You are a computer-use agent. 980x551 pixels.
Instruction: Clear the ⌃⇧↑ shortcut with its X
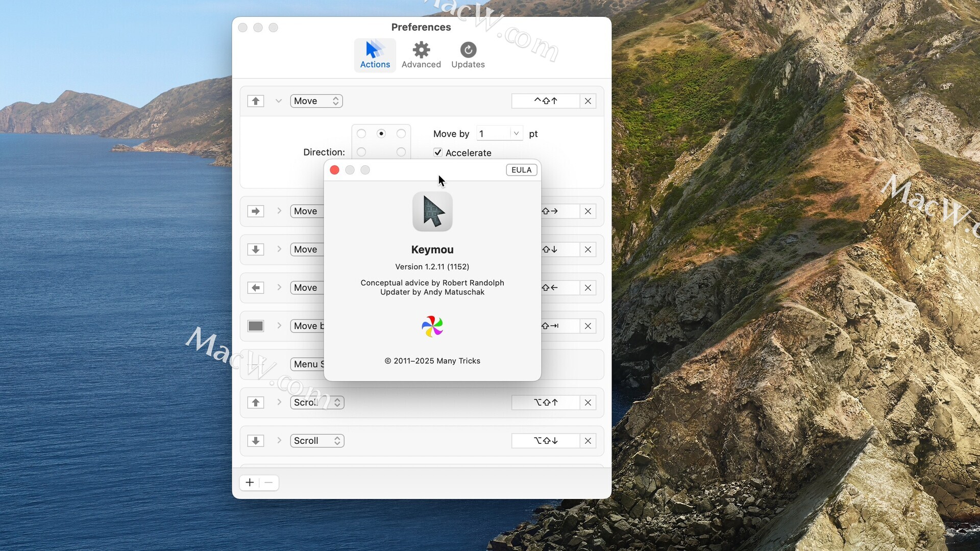(x=588, y=101)
